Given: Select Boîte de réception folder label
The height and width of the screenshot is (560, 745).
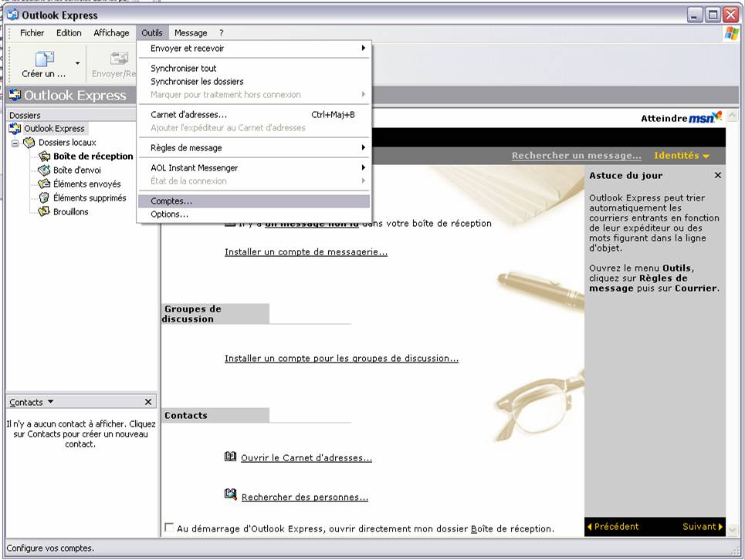Looking at the screenshot, I should [93, 156].
